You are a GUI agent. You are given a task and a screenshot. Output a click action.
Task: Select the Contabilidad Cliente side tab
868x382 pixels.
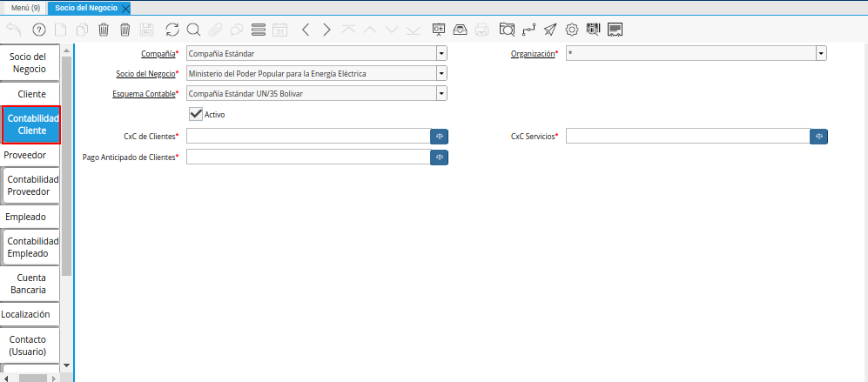click(31, 124)
